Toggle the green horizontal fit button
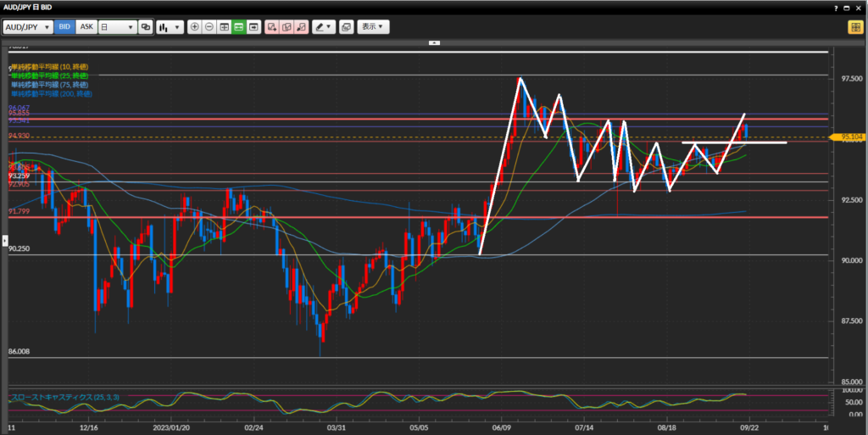The width and height of the screenshot is (868, 435). 239,27
